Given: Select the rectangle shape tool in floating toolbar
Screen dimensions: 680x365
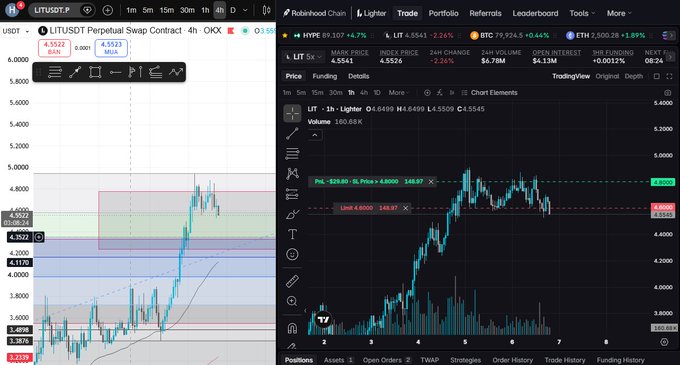Looking at the screenshot, I should pos(95,72).
